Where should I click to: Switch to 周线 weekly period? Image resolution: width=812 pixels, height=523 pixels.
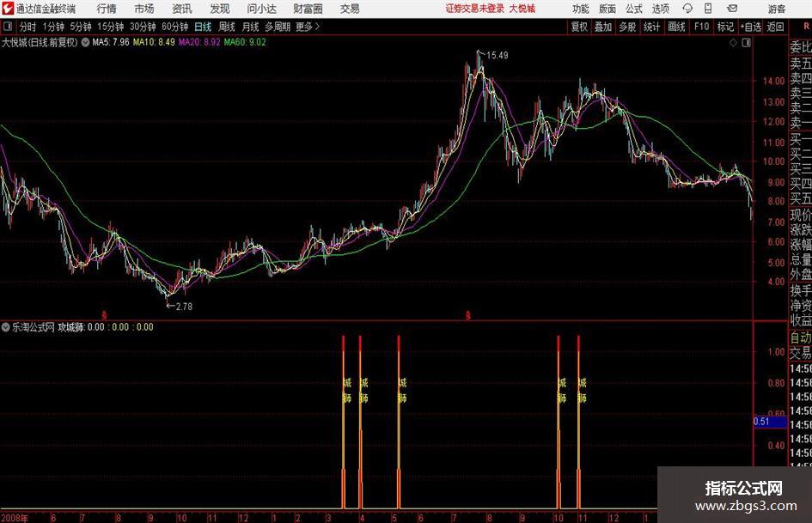click(x=227, y=27)
